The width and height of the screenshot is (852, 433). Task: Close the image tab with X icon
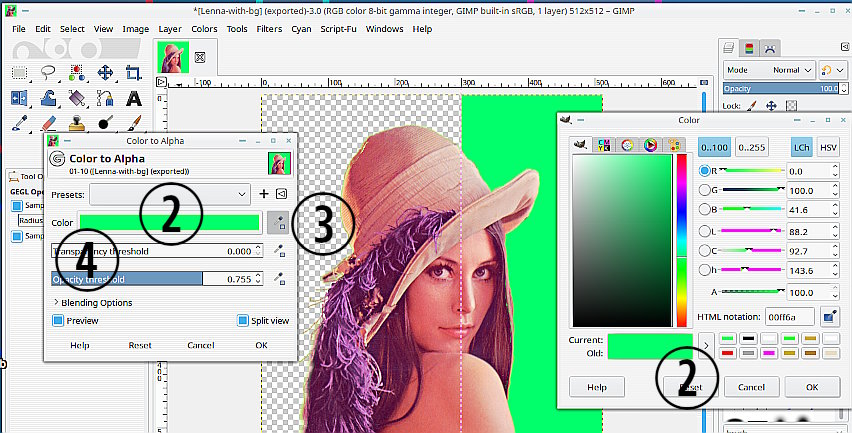pos(200,57)
